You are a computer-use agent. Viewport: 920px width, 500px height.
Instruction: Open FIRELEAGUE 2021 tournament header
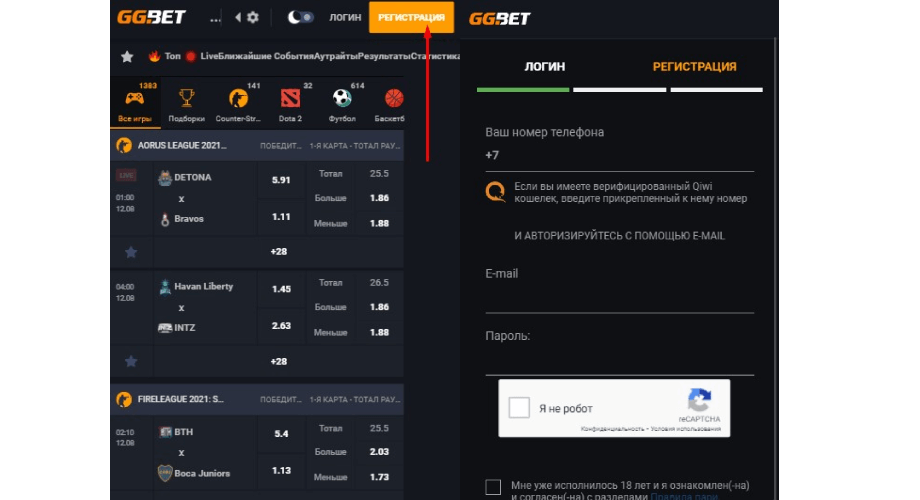257,399
